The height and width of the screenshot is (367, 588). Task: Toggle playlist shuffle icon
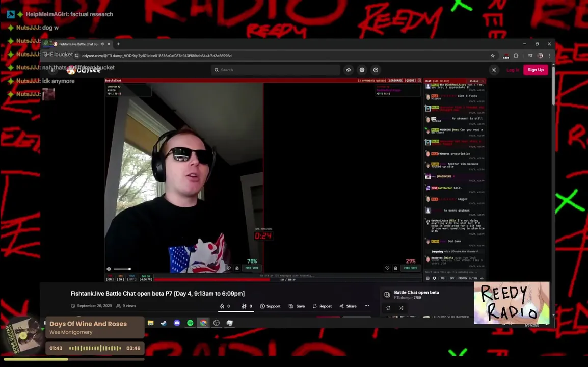pos(401,308)
